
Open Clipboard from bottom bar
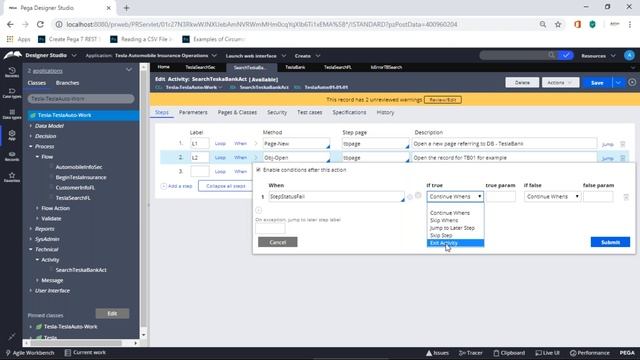tap(509, 353)
